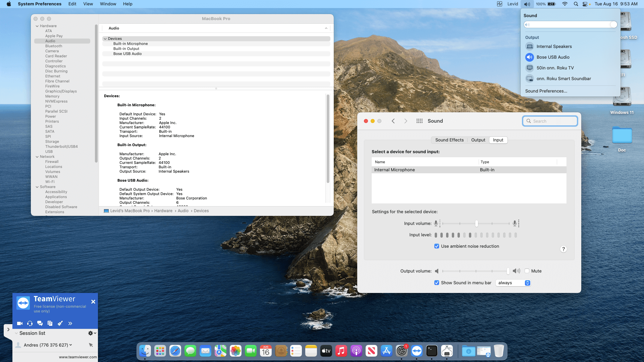This screenshot has height=362, width=644.
Task: Select Internal Speakers in the Sound menu
Action: tap(570, 47)
